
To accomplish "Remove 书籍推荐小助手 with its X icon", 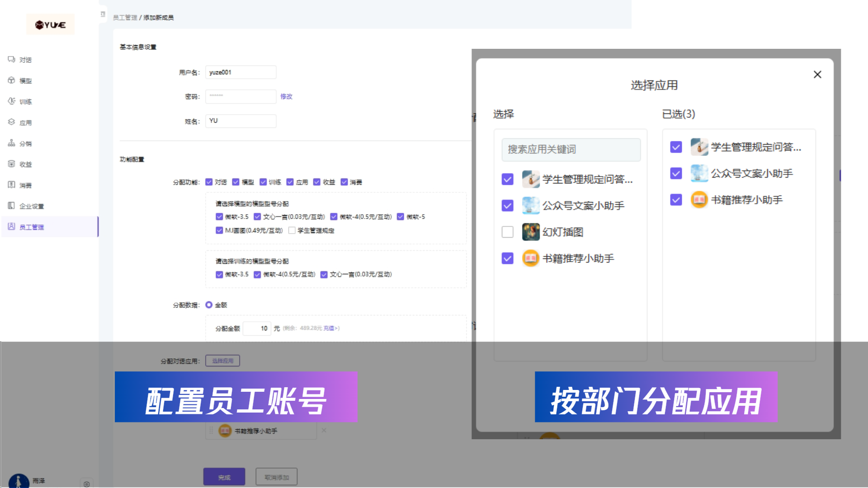I will 324,430.
